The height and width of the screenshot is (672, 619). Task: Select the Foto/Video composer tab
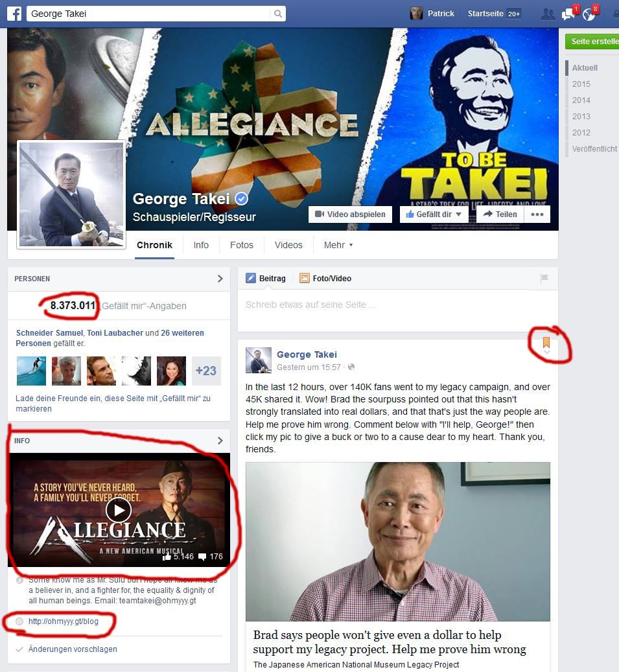click(325, 278)
